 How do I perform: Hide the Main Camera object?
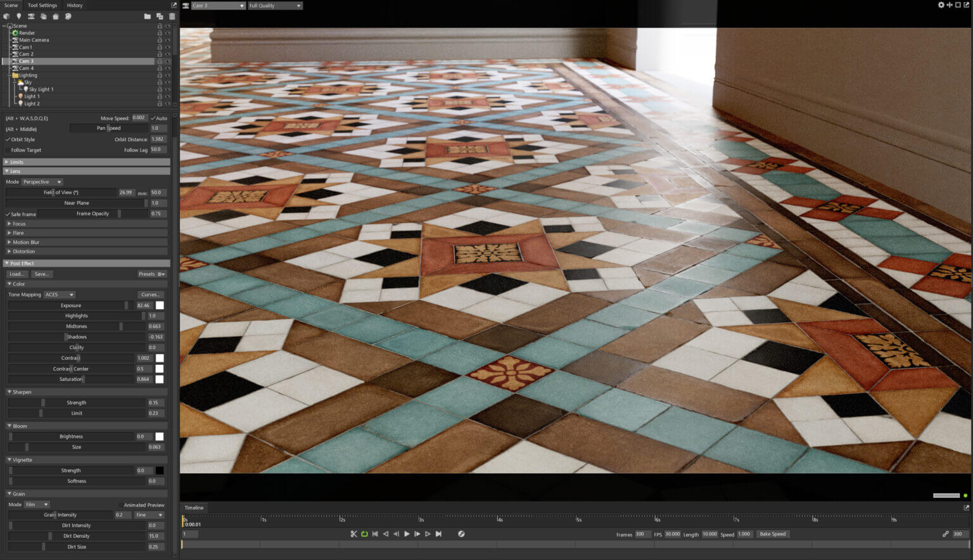(x=168, y=40)
